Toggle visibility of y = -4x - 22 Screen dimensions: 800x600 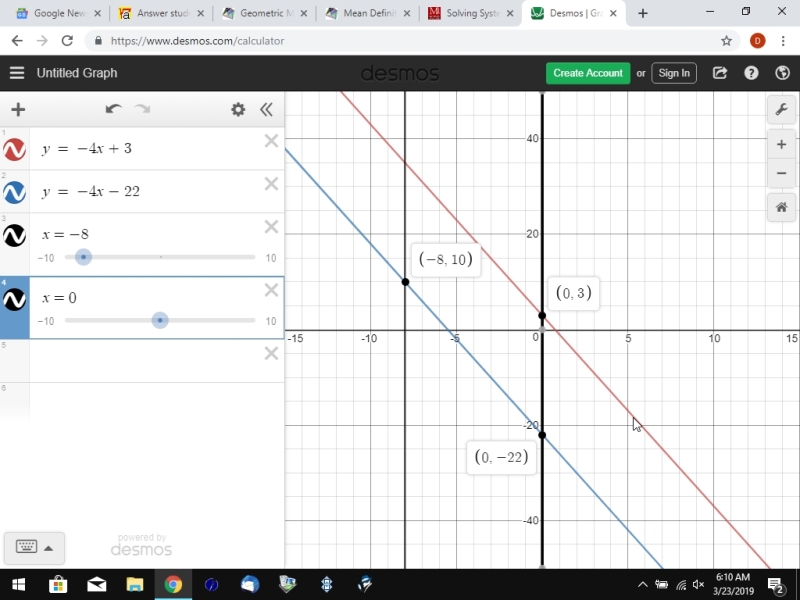coord(14,192)
